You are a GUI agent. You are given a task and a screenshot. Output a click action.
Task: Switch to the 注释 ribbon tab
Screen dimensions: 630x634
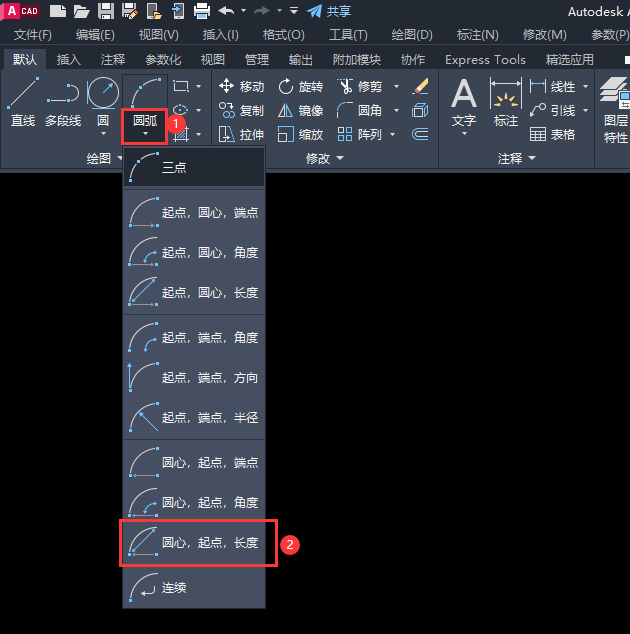pyautogui.click(x=113, y=60)
